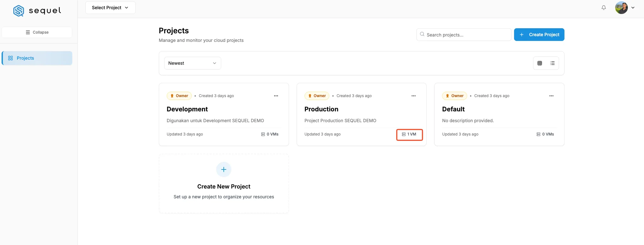Click the 0 VMs indicator on Development
Screen dimensions: 644x245
[270, 134]
